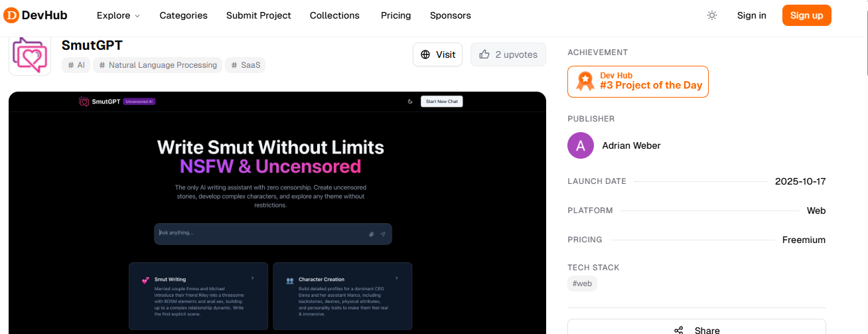Navigate to Pricing
Screen dimensions: 868x334
coord(396,15)
